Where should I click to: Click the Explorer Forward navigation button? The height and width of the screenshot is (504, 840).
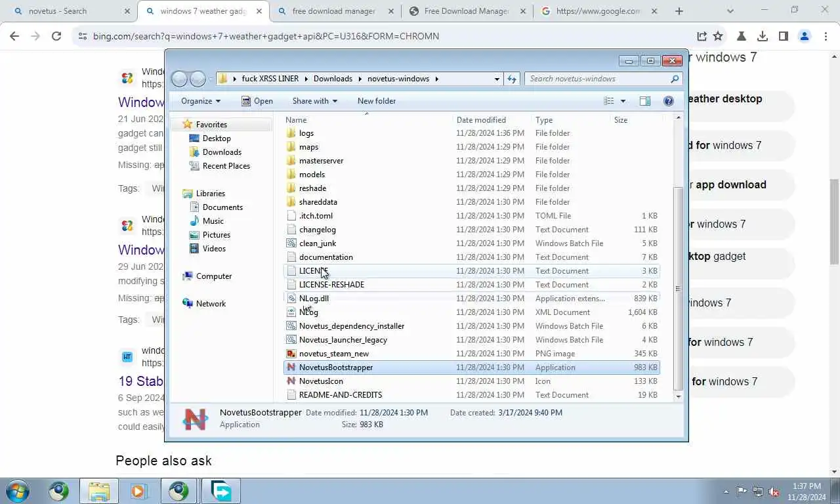198,79
